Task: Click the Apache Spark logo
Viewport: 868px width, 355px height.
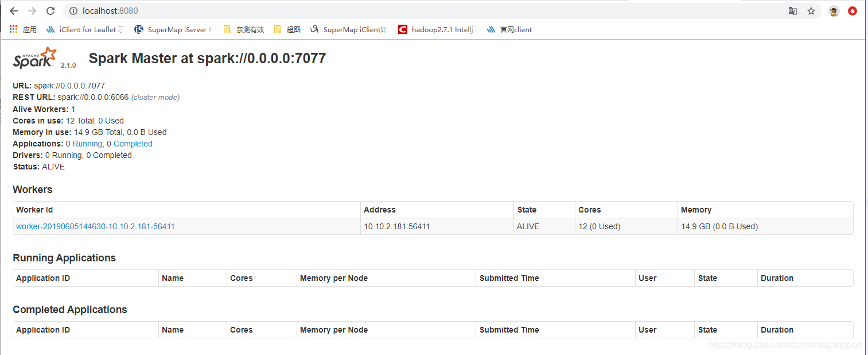Action: tap(36, 59)
